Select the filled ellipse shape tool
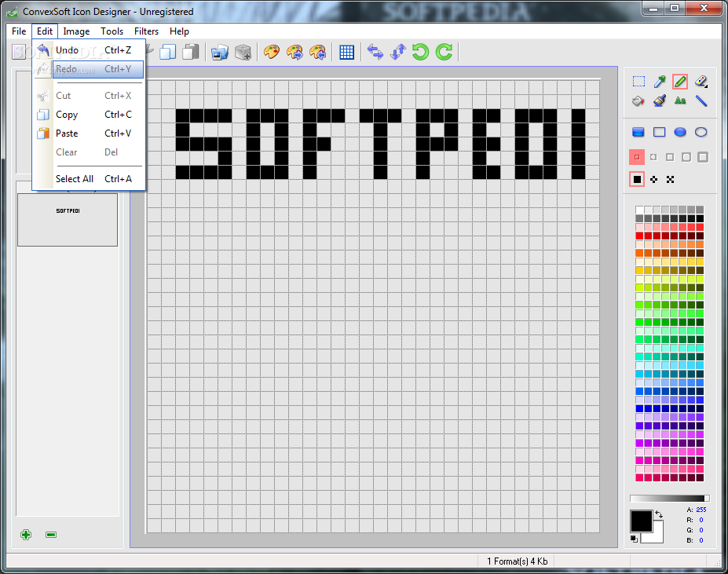The image size is (728, 574). (x=680, y=133)
